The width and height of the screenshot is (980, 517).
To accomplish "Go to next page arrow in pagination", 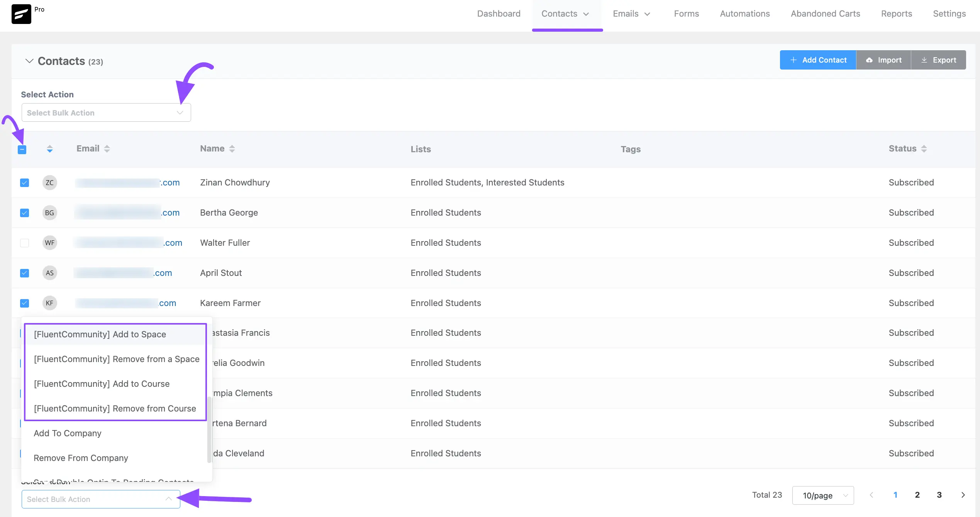I will point(963,495).
